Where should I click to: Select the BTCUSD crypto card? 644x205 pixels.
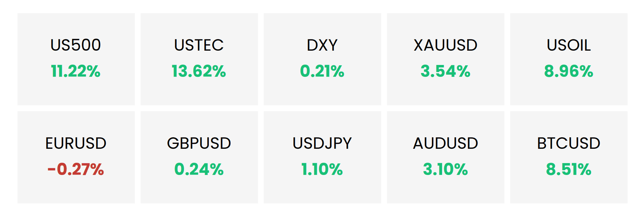pos(568,157)
